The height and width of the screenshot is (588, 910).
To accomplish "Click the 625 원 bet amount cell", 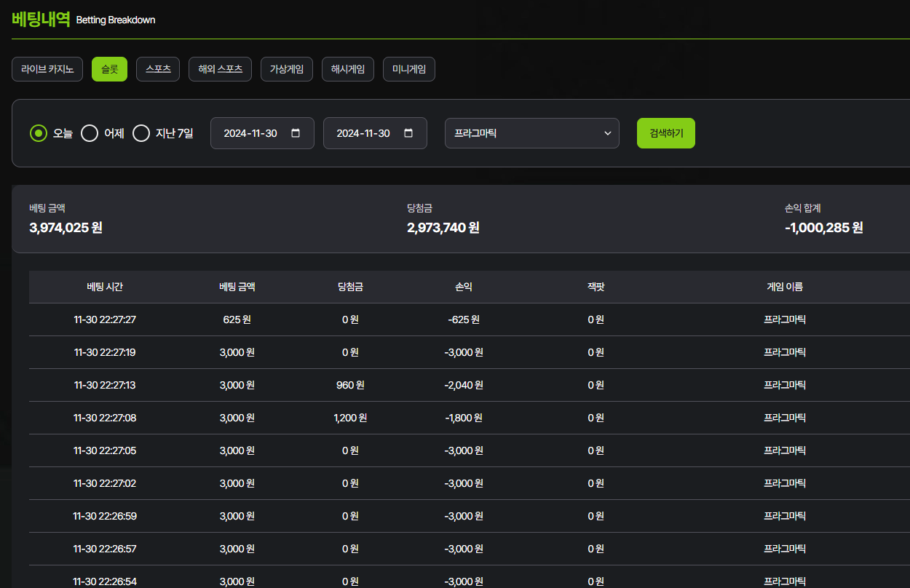I will [x=237, y=319].
